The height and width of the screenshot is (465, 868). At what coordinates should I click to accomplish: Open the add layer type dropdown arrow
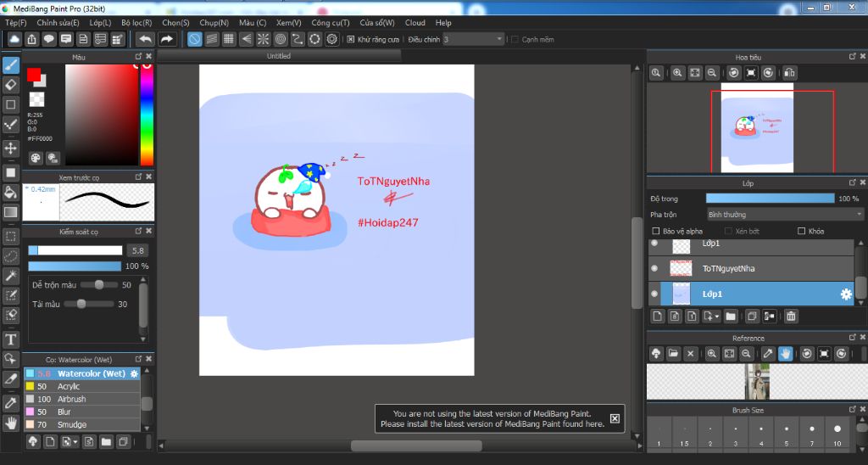coord(716,317)
